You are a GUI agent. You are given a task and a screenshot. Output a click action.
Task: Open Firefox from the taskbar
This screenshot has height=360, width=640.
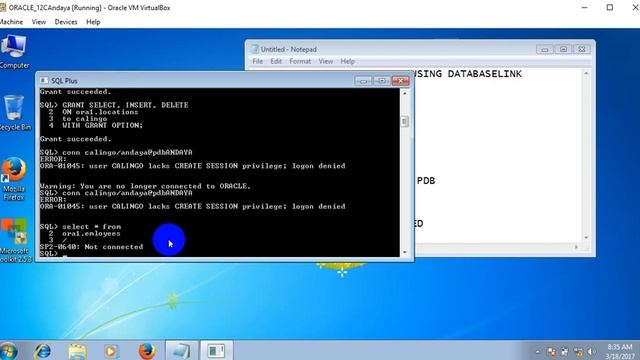(147, 351)
